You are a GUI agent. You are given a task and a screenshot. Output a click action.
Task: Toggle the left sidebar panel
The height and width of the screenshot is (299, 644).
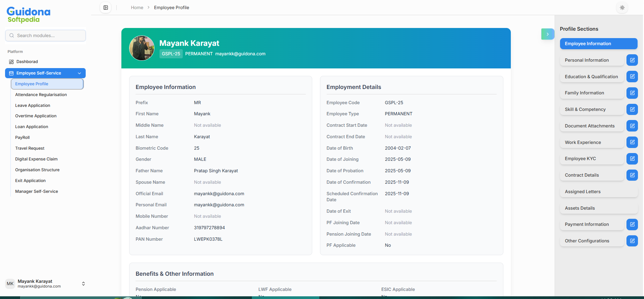(106, 7)
